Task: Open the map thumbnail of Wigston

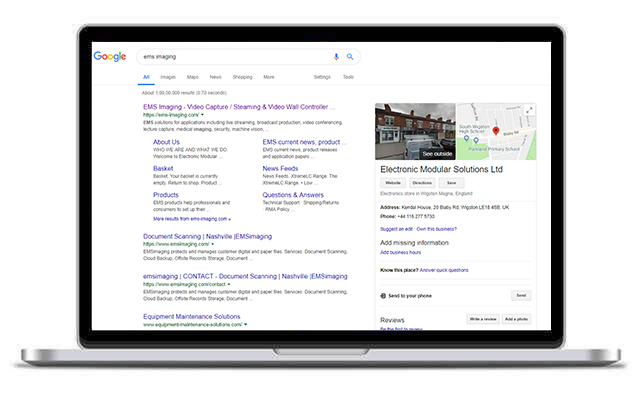Action: click(x=496, y=131)
